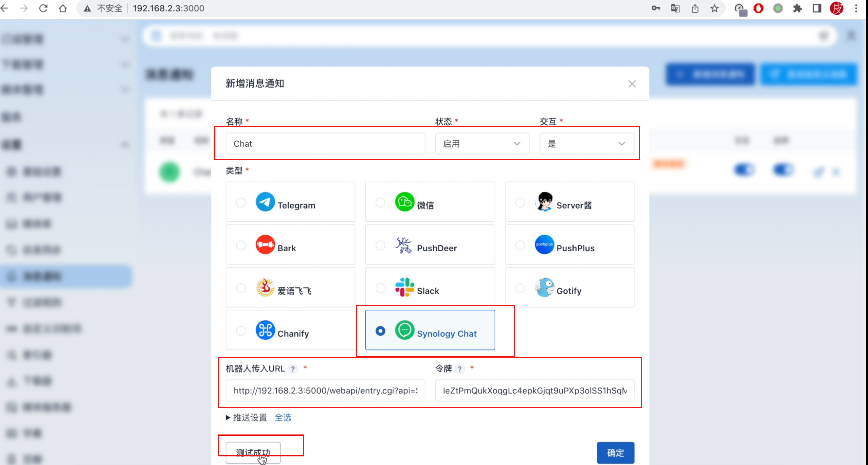
Task: Click the 全选 select-all link
Action: click(283, 418)
